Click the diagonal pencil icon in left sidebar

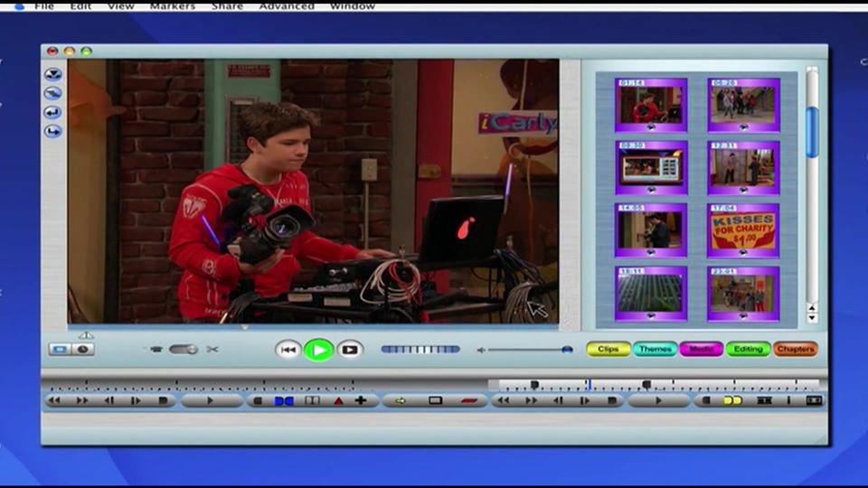53,93
